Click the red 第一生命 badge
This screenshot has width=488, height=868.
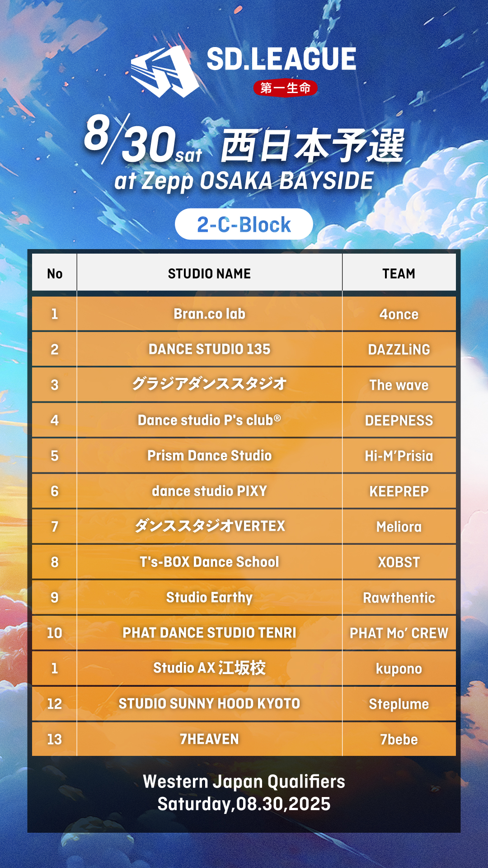click(x=285, y=88)
